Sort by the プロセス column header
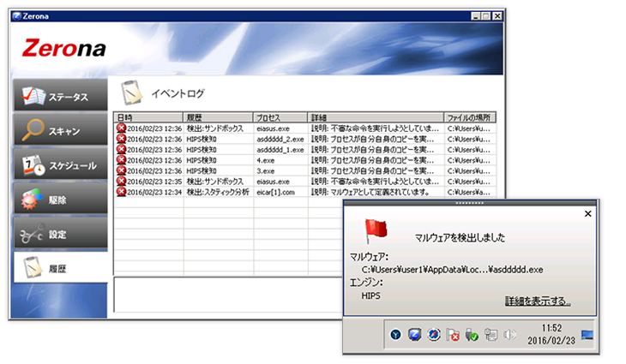This screenshot has height=364, width=626. pyautogui.click(x=280, y=117)
